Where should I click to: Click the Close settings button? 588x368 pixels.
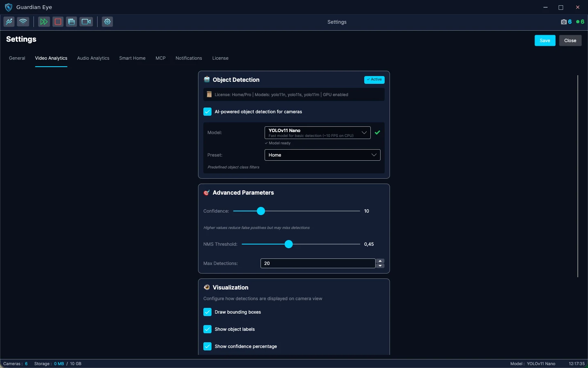click(570, 40)
